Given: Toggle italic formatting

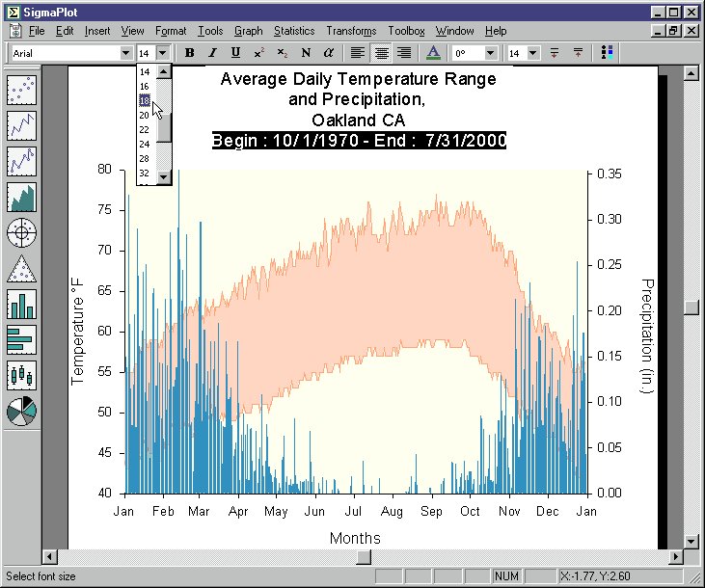Looking at the screenshot, I should click(x=212, y=53).
